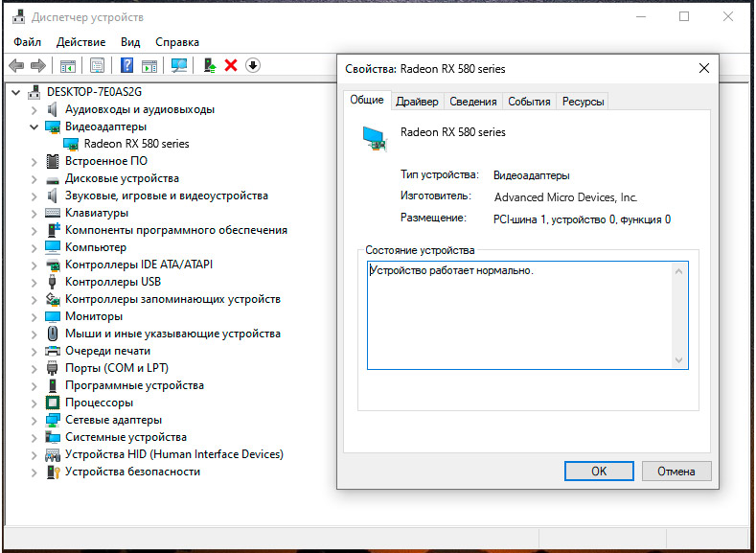Expand the Процессоры category
This screenshot has width=756, height=553.
pos(34,403)
